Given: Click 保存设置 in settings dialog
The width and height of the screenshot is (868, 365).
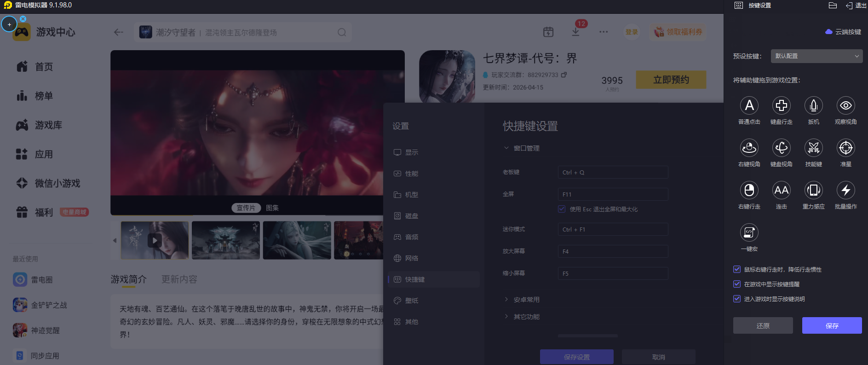Looking at the screenshot, I should pyautogui.click(x=576, y=357).
